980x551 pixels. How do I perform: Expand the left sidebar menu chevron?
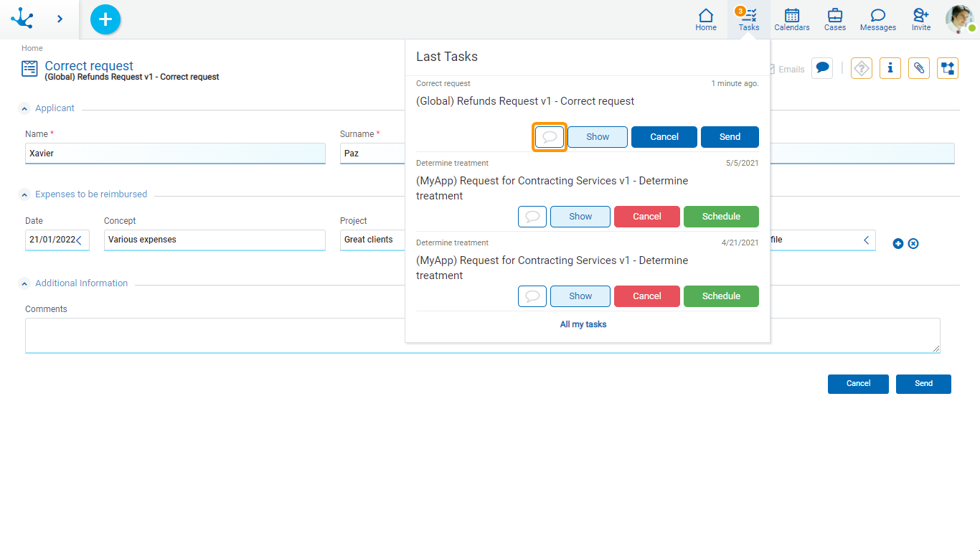click(x=60, y=19)
